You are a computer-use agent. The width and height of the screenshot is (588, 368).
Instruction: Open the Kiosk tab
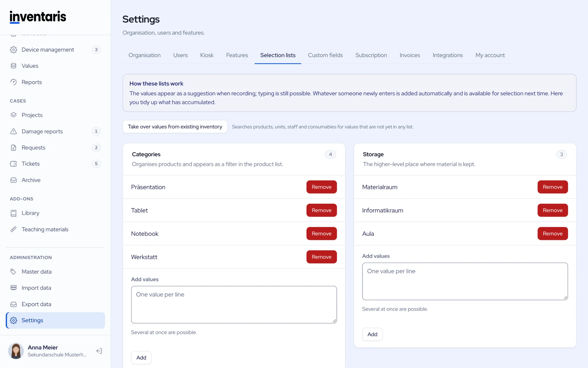pyautogui.click(x=207, y=55)
